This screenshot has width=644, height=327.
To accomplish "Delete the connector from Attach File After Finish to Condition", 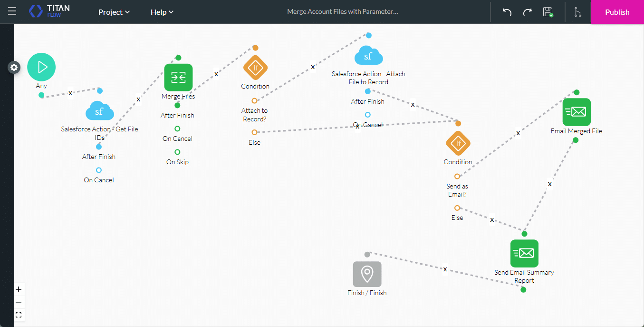I will pos(413,104).
